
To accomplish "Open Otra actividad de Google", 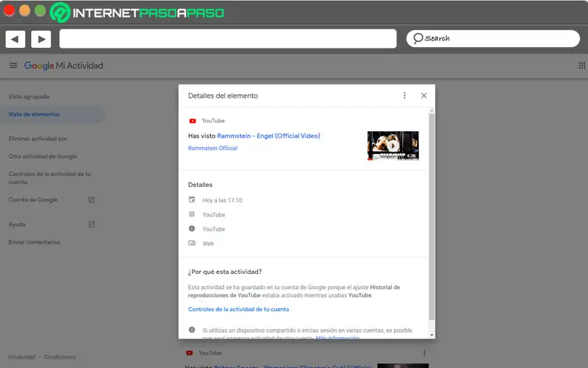I will [x=43, y=156].
